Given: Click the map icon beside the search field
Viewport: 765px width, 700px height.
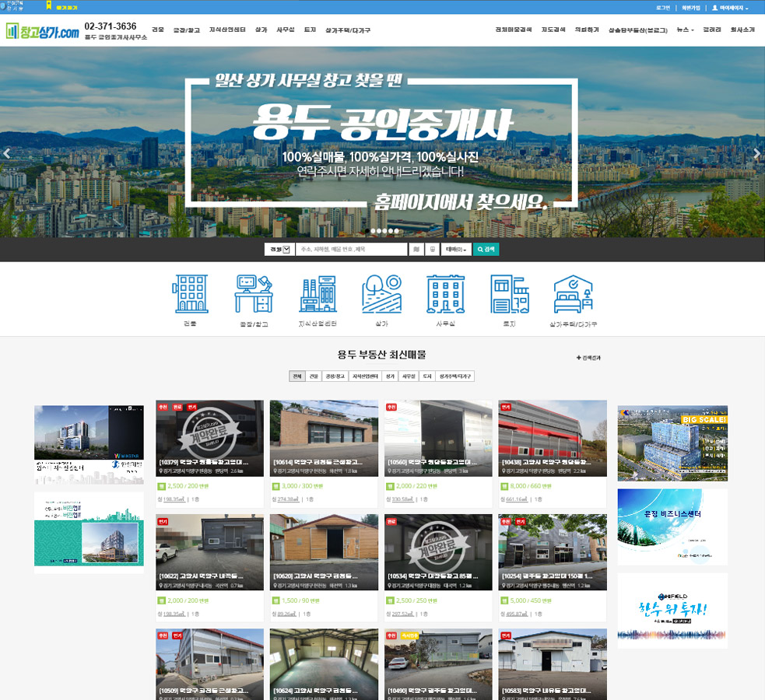Looking at the screenshot, I should coord(417,250).
